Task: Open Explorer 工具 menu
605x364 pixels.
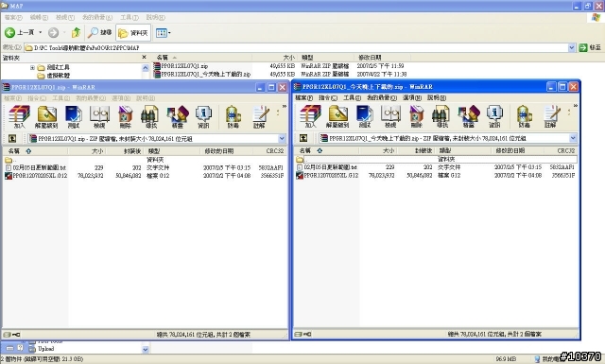Action: (x=130, y=17)
